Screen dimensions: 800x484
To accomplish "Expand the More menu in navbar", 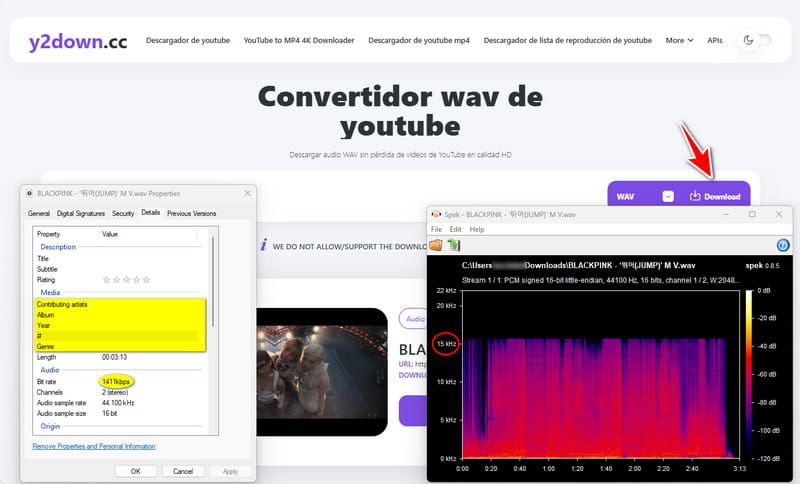I will tap(679, 40).
